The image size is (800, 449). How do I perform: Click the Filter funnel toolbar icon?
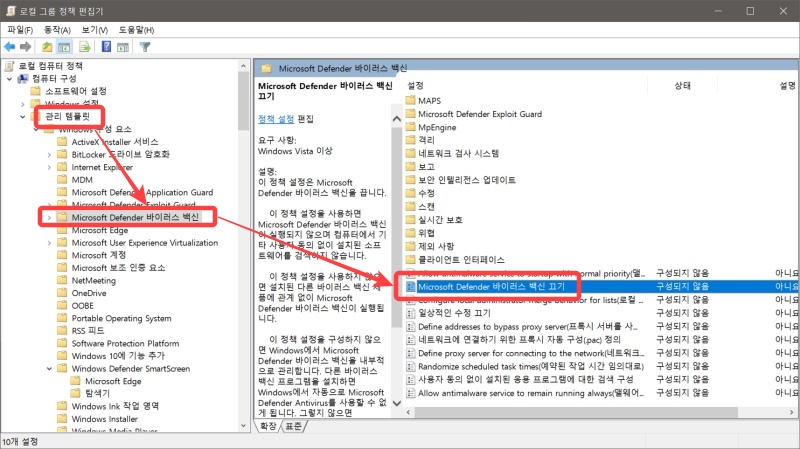coord(145,47)
